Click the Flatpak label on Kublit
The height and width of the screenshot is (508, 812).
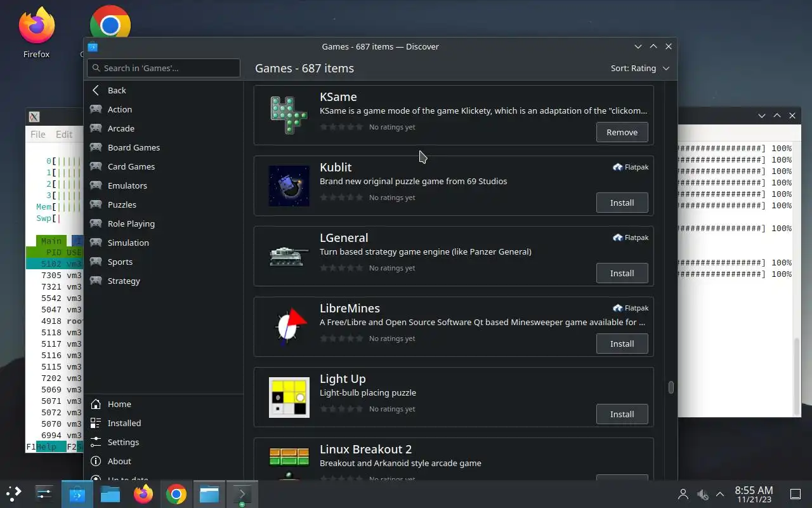tap(631, 167)
